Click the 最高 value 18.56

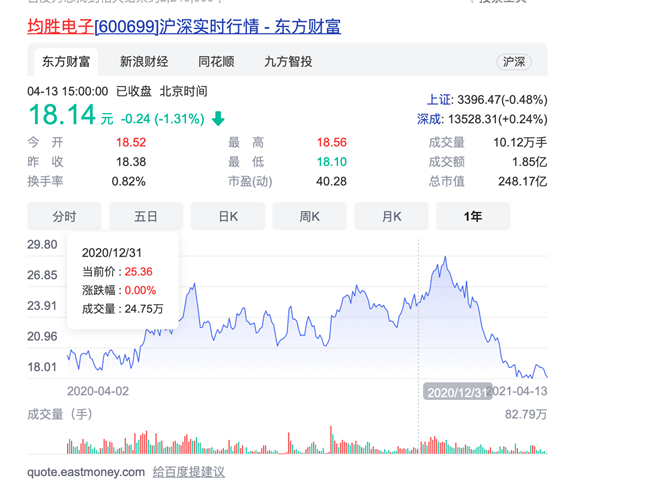coord(332,143)
